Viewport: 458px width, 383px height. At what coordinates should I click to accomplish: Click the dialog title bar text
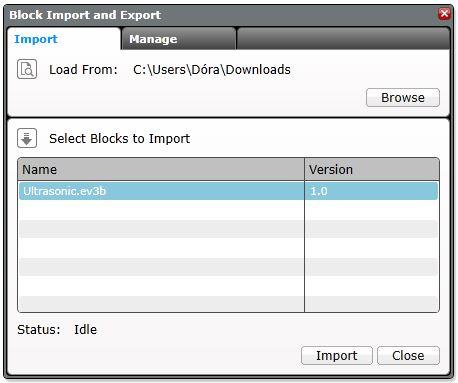click(x=85, y=15)
